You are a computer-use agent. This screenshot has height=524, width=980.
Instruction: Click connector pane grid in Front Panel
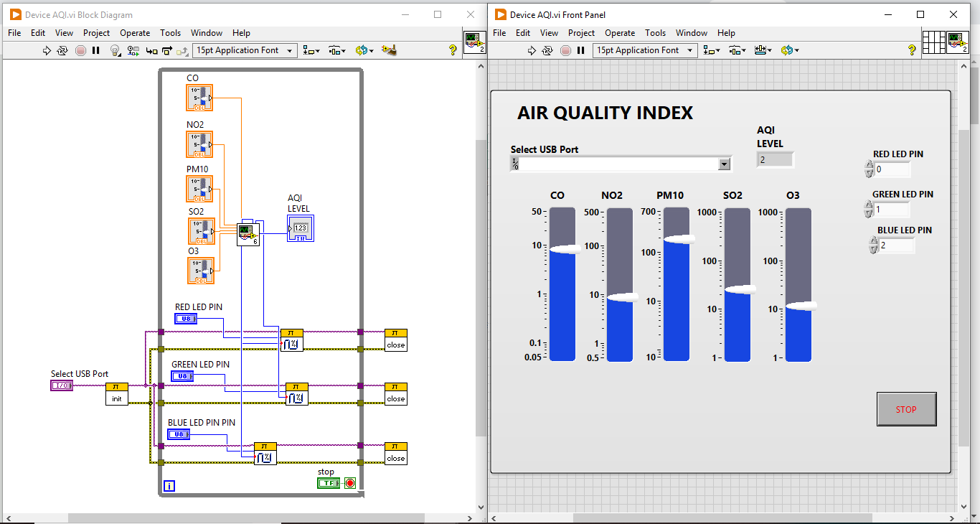click(933, 42)
